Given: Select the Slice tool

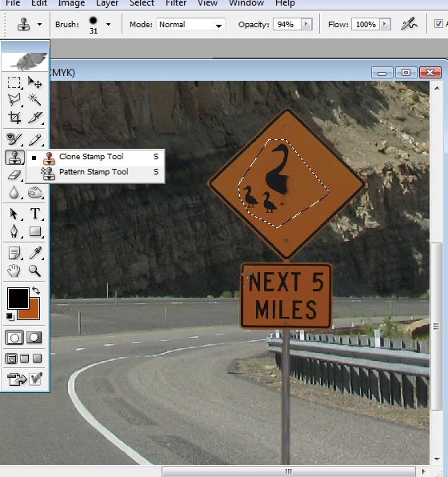Looking at the screenshot, I should point(34,118).
